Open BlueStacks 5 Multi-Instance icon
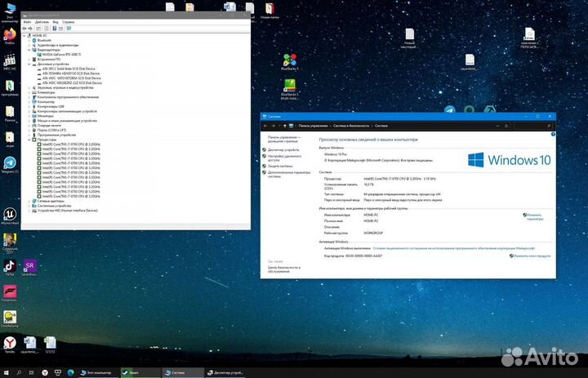Screen dimensions: 588x378 point(289,89)
